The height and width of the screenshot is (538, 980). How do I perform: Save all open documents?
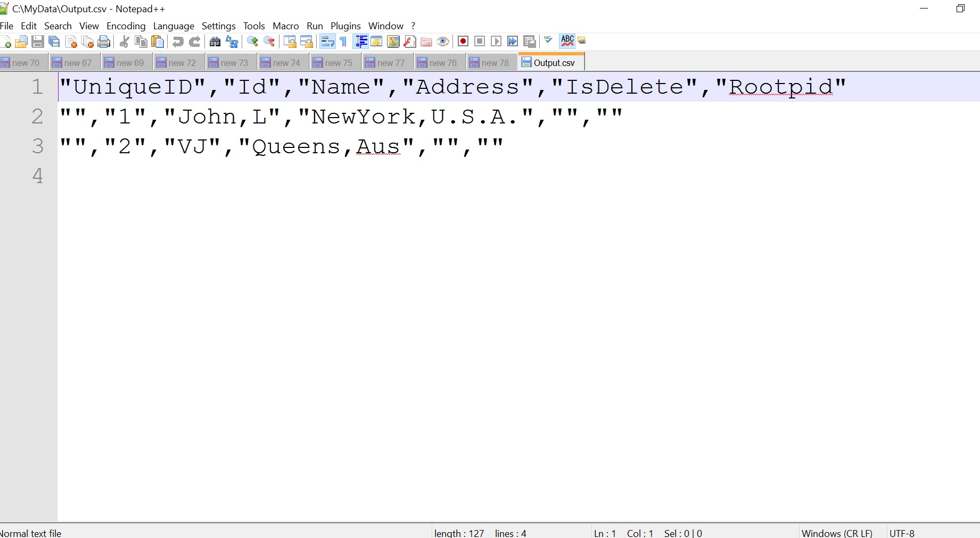click(54, 42)
